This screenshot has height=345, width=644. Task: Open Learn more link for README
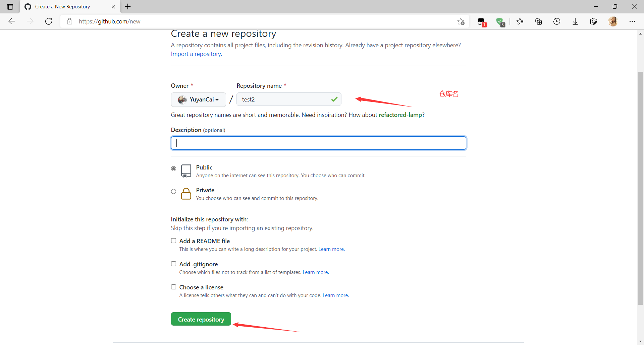[x=331, y=249]
